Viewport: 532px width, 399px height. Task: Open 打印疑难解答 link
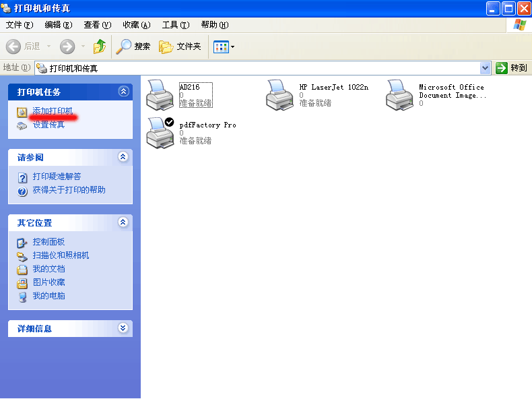[x=57, y=177]
